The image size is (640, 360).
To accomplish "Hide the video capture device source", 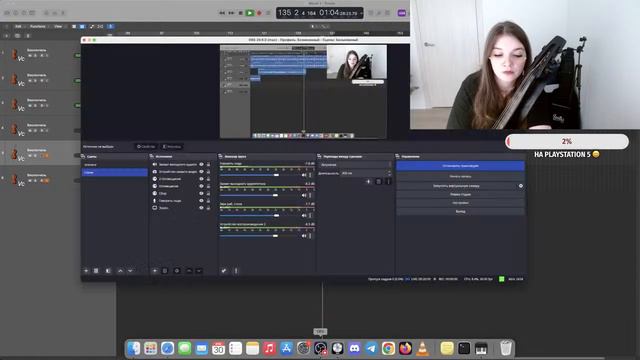I will pyautogui.click(x=201, y=172).
